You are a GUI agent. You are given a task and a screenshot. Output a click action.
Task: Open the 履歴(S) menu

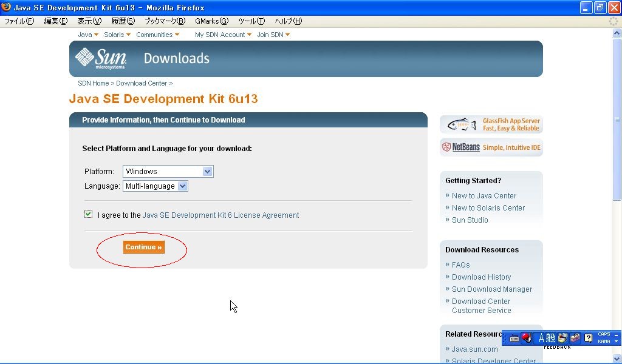(x=123, y=21)
